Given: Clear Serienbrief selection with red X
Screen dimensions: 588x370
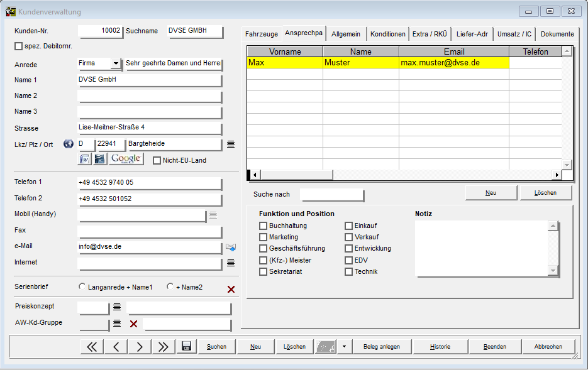Looking at the screenshot, I should point(231,289).
